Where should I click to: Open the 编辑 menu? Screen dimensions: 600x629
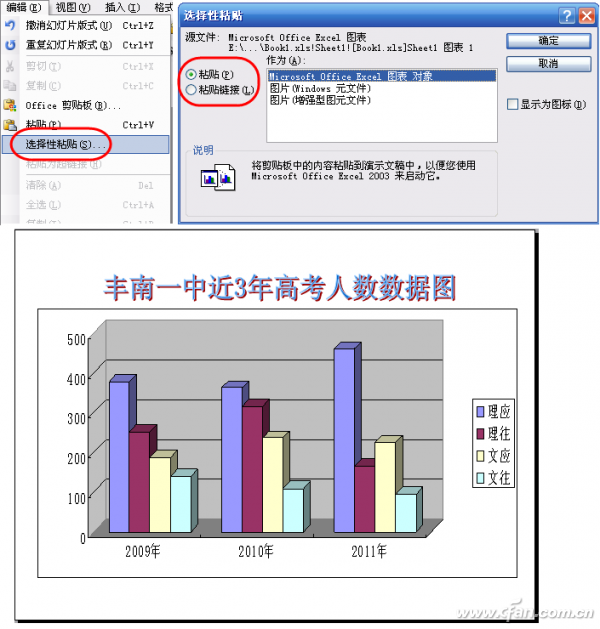(24, 7)
